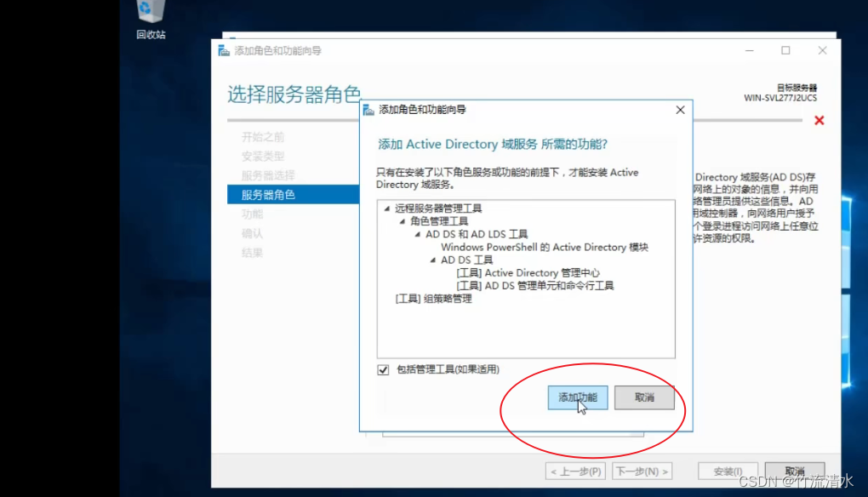Click the dialog title bar icon
868x497 pixels.
click(368, 110)
